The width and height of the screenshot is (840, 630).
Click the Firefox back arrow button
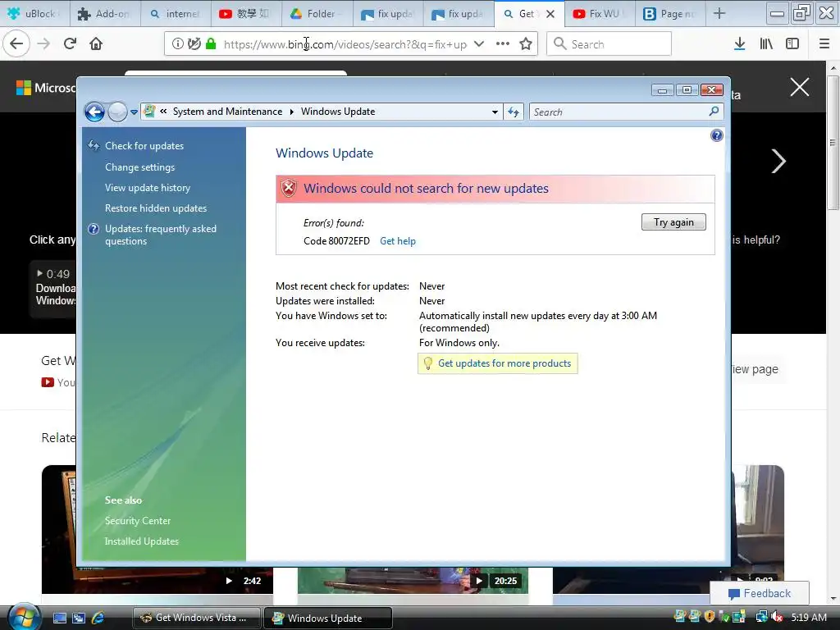[x=16, y=43]
